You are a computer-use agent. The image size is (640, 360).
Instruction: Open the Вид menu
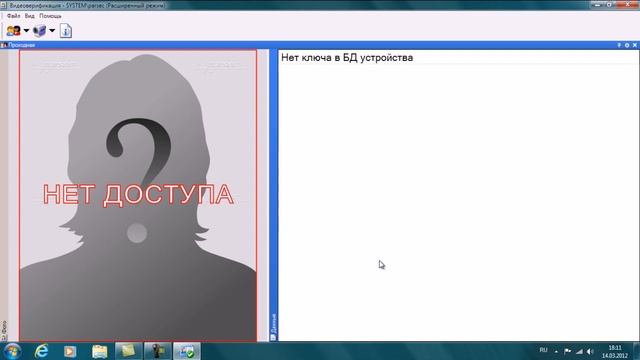point(29,16)
